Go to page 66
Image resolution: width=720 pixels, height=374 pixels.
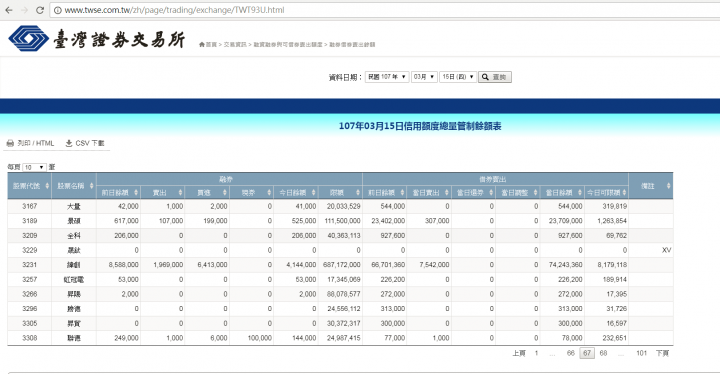pyautogui.click(x=570, y=353)
